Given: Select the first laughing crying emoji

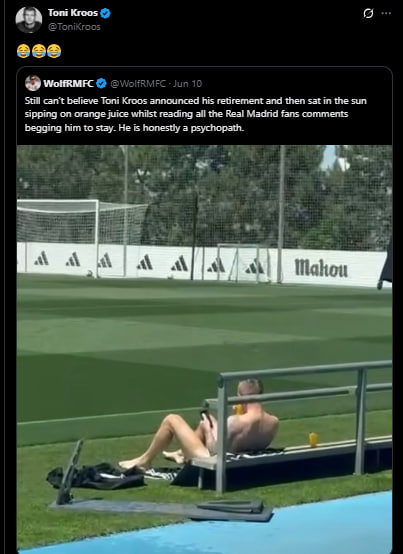Looking at the screenshot, I should click(23, 51).
